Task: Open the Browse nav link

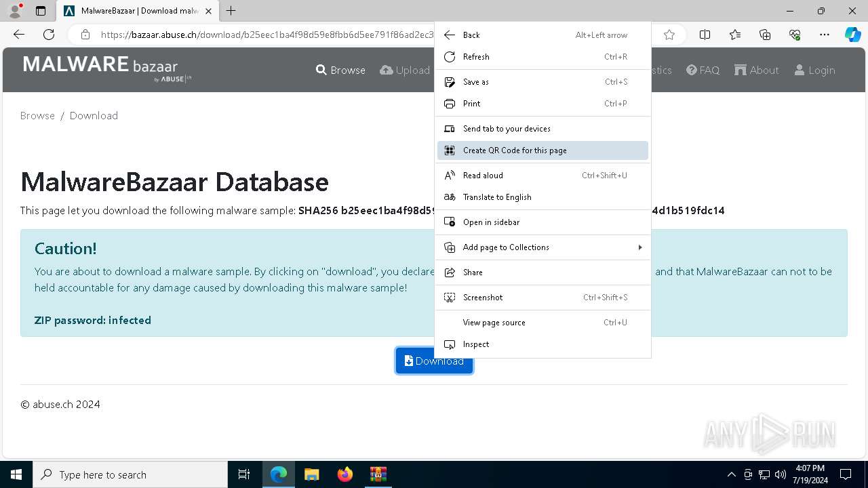Action: 340,70
